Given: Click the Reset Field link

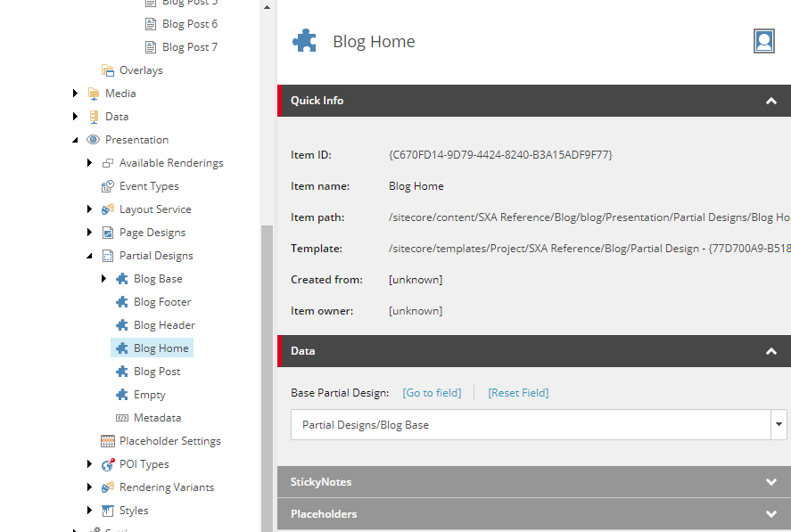Looking at the screenshot, I should [518, 393].
